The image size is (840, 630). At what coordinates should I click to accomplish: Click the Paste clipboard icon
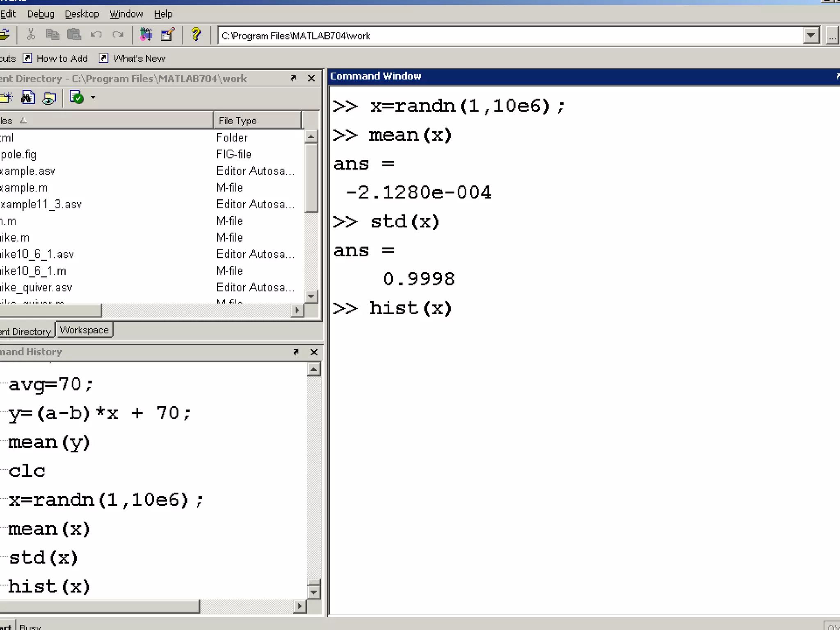click(74, 35)
